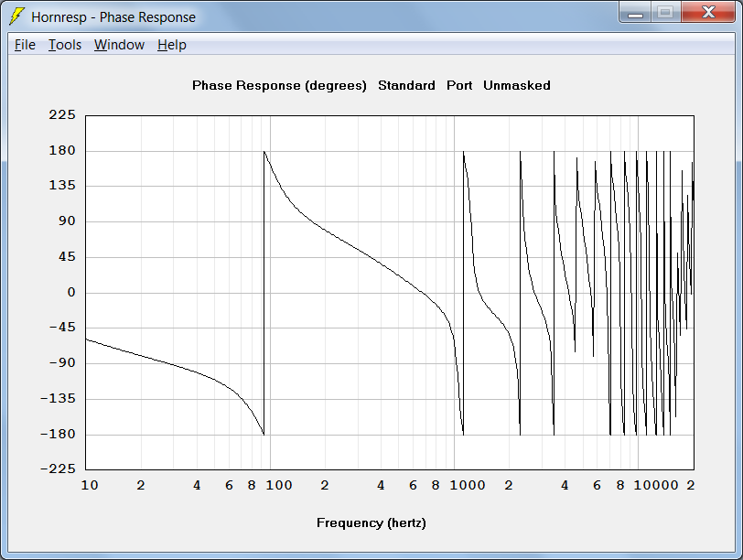Click the 180 value on vertical axis
This screenshot has height=560, width=743.
(x=62, y=151)
